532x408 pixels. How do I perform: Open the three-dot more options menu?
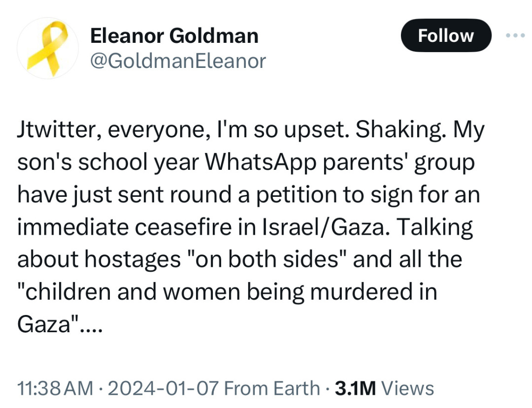(515, 35)
